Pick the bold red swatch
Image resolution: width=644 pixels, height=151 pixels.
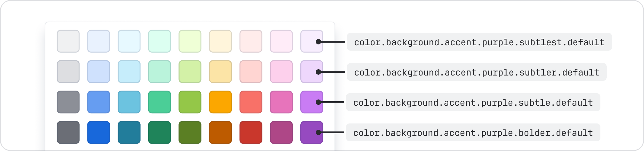point(251,132)
